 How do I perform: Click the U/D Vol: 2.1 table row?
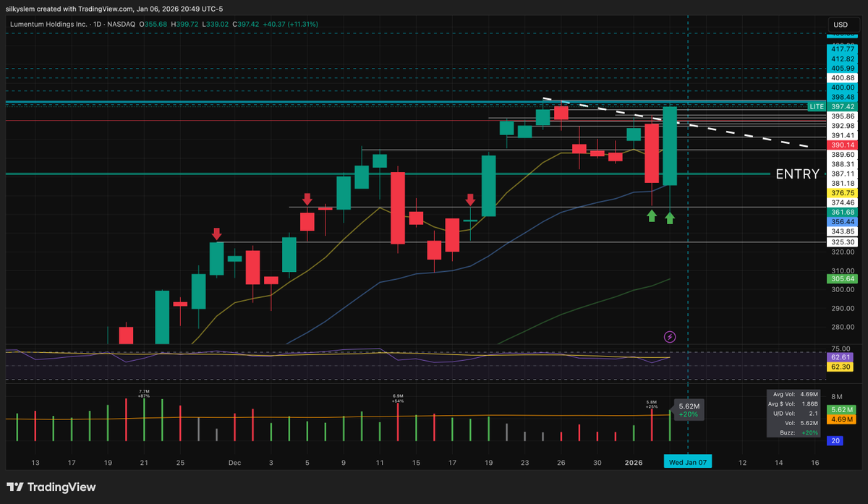[x=794, y=413]
